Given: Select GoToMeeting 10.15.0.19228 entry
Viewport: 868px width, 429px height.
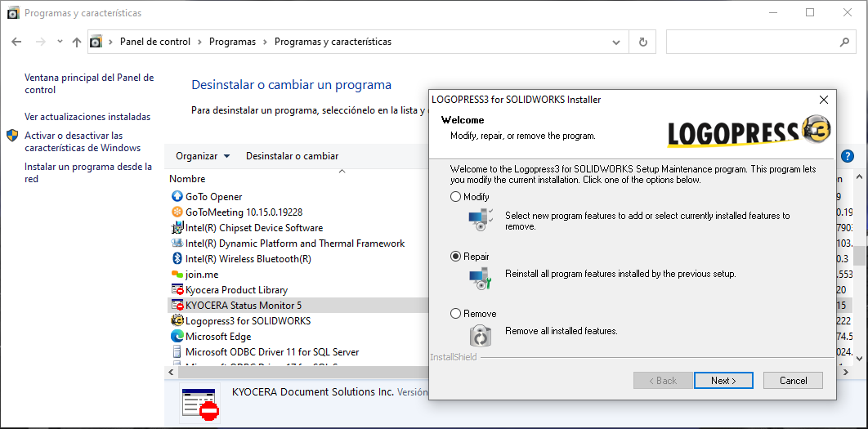Looking at the screenshot, I should pos(244,212).
